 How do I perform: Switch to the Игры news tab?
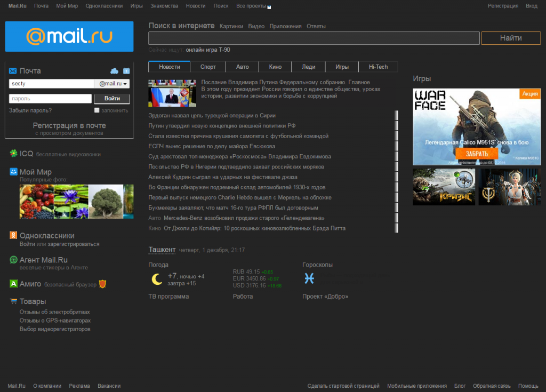pos(342,67)
